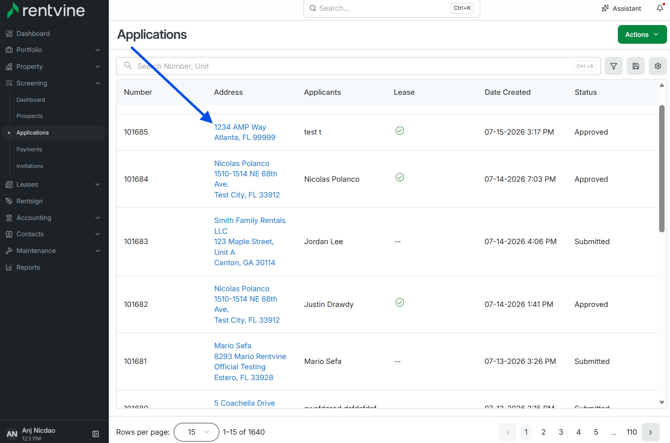
Task: Sort by the Date Created column header
Action: click(x=507, y=92)
